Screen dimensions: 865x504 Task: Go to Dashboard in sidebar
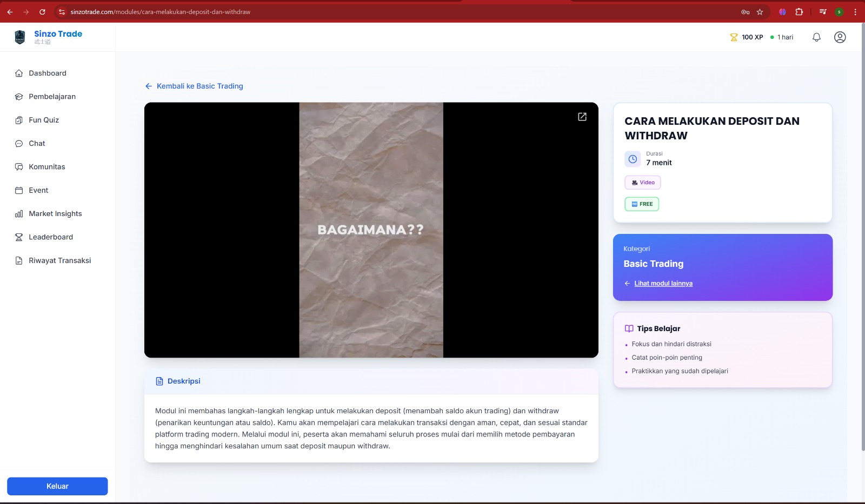[48, 73]
